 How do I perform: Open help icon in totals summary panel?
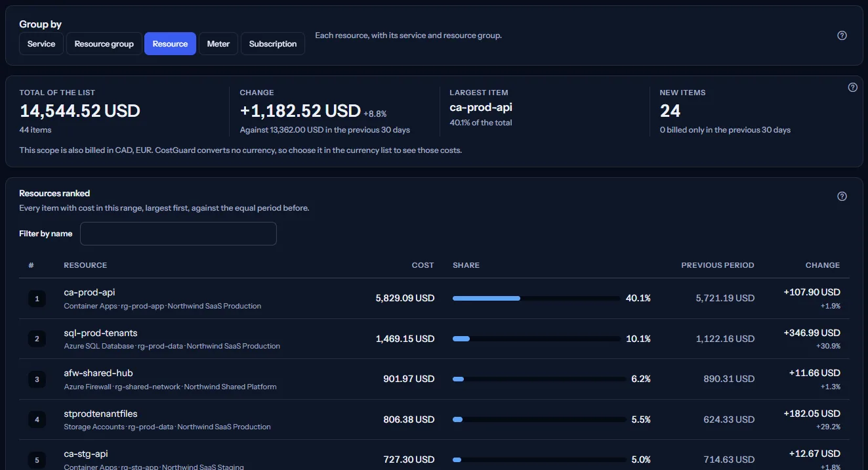[853, 87]
